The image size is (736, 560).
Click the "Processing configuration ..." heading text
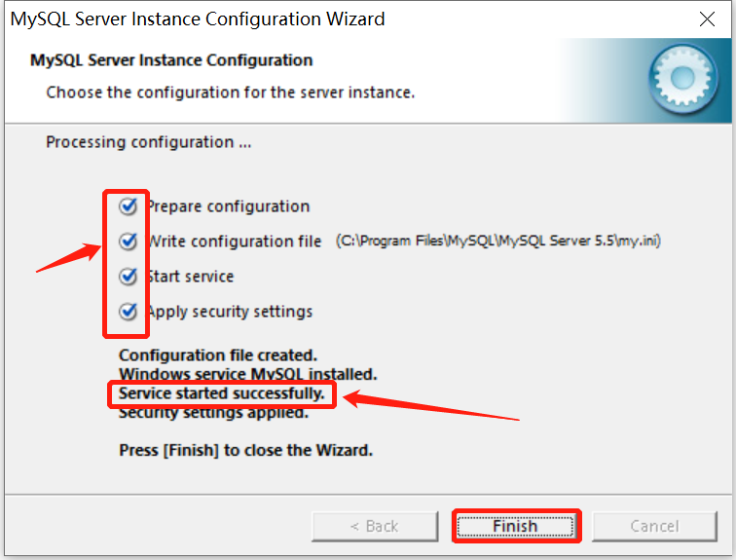tap(148, 142)
